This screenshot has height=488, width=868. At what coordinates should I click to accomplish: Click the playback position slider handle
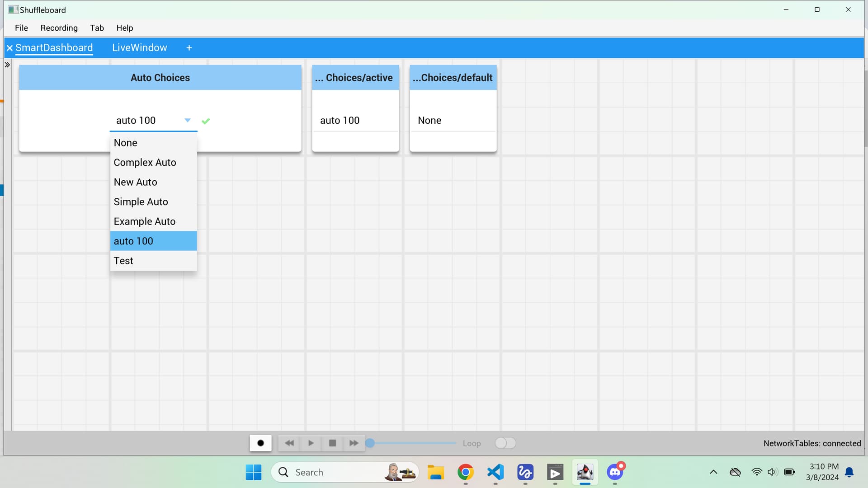coord(370,443)
